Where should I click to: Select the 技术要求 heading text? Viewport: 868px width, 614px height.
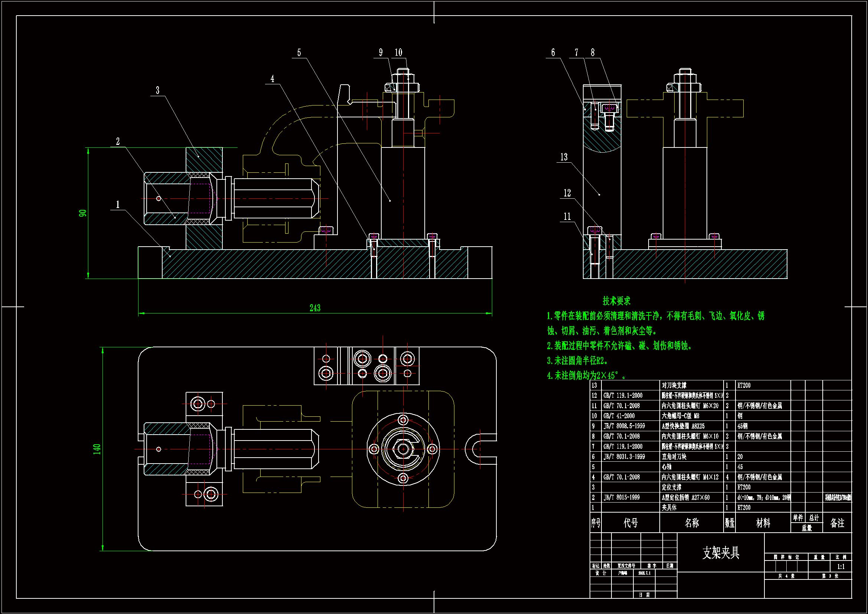click(616, 301)
